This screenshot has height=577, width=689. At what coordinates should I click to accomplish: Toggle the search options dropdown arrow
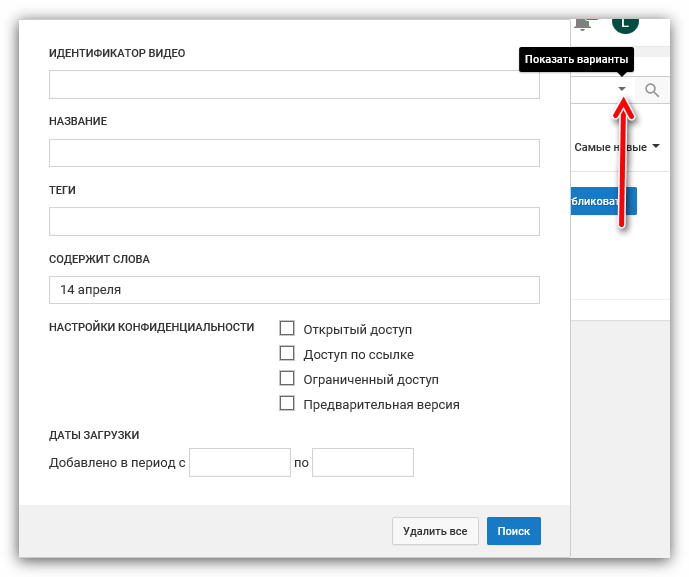tap(622, 89)
